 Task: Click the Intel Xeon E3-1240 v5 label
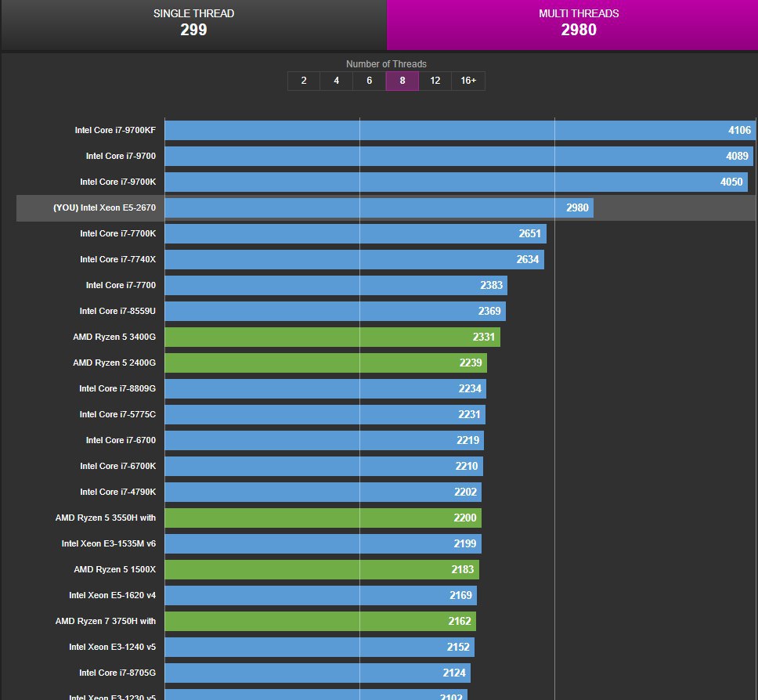pyautogui.click(x=113, y=648)
